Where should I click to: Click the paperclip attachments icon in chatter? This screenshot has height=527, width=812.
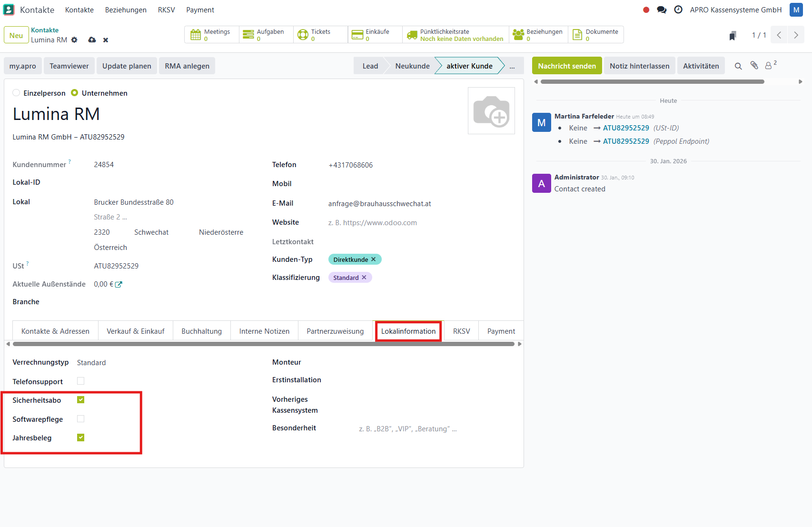tap(754, 66)
